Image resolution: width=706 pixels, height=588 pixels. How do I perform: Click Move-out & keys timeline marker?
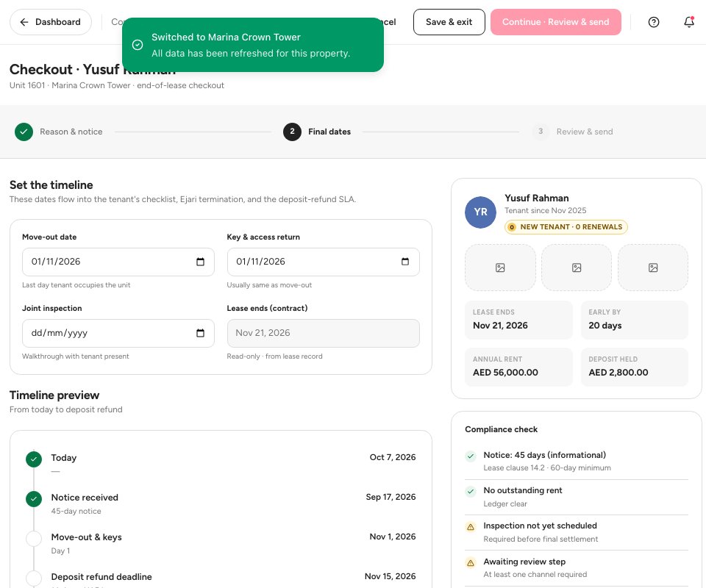(x=34, y=539)
